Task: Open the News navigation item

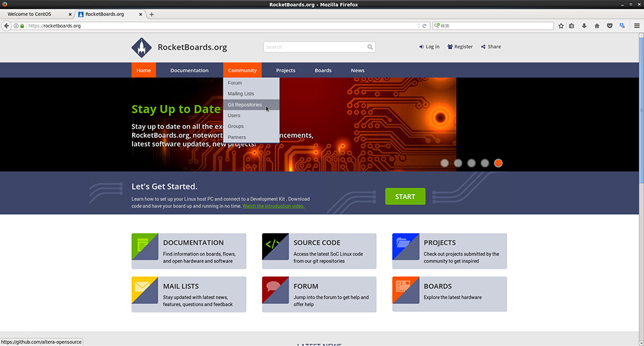Action: tap(357, 70)
